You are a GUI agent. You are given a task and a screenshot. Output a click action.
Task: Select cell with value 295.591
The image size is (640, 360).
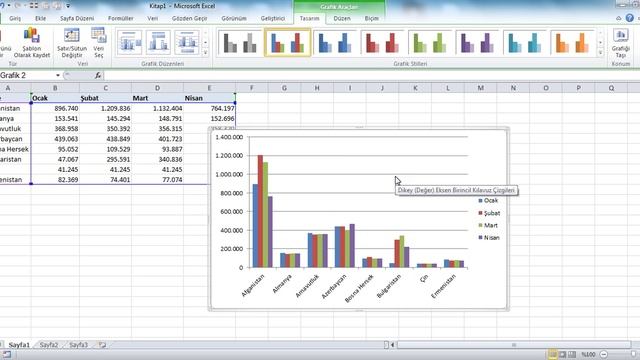coord(105,159)
